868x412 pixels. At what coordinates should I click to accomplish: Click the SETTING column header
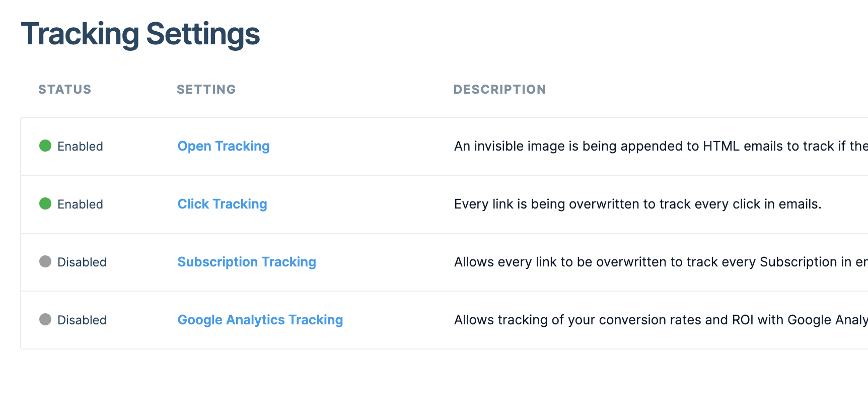206,89
